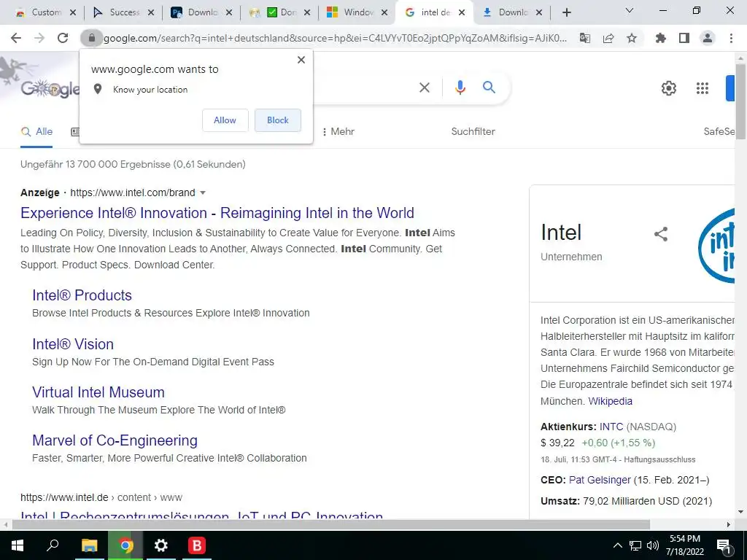
Task: Click the Haftungsausschluss disclaimer link
Action: pos(659,459)
